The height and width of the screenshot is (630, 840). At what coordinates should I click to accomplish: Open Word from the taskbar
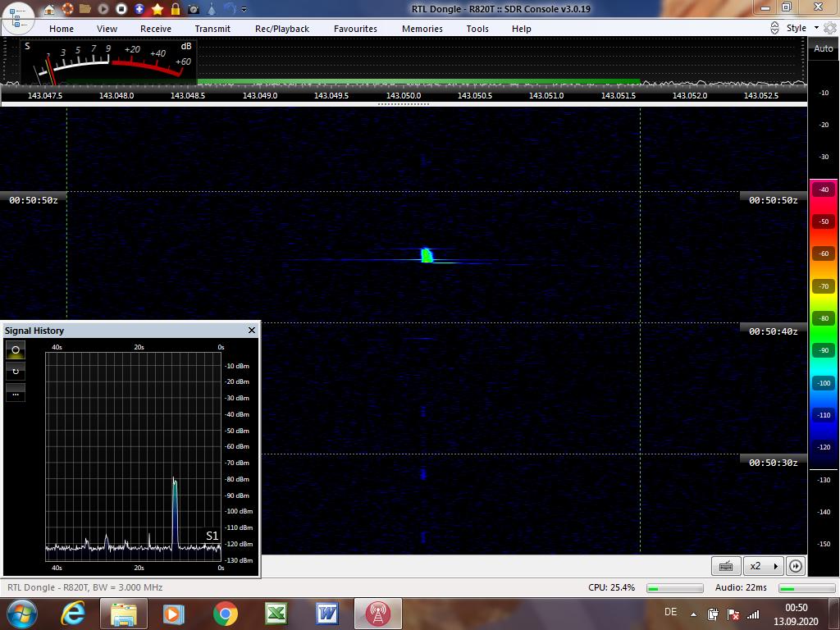(x=326, y=614)
